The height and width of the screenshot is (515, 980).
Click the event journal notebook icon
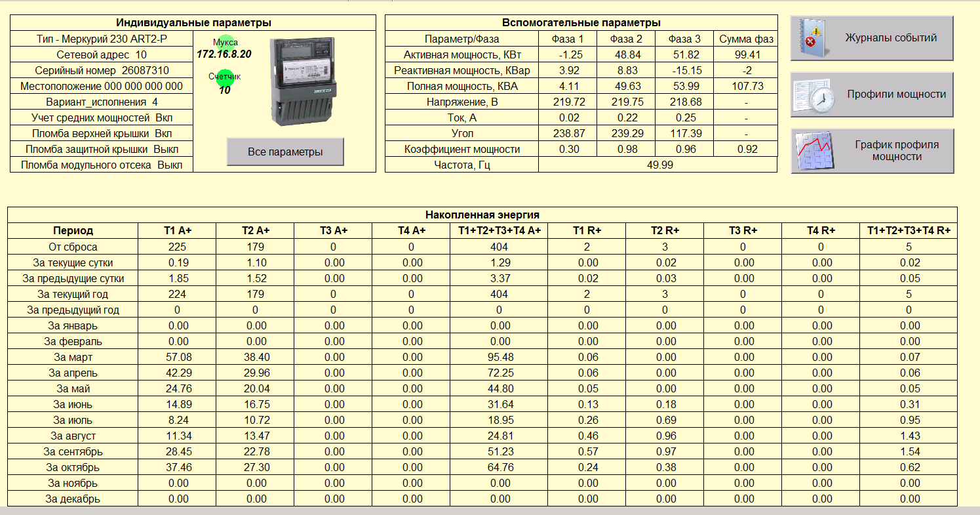pos(810,38)
